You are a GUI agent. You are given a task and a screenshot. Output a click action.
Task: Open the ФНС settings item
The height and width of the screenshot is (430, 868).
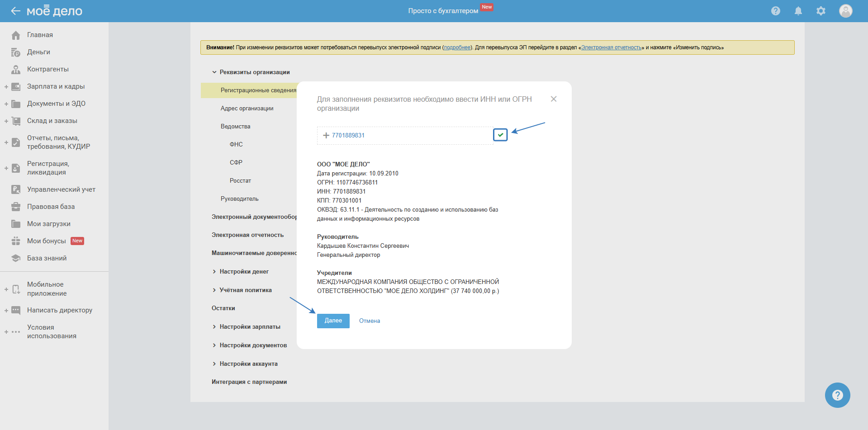pyautogui.click(x=236, y=145)
